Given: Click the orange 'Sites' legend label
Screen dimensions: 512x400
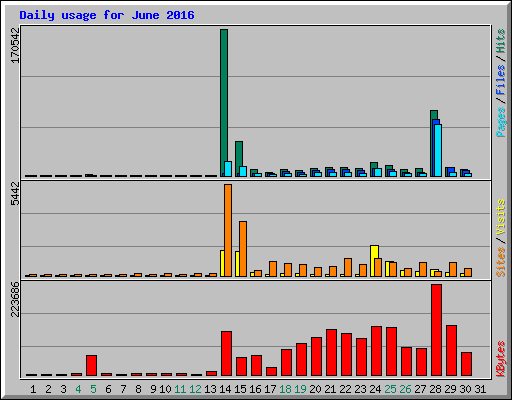Looking at the screenshot, I should tap(501, 262).
